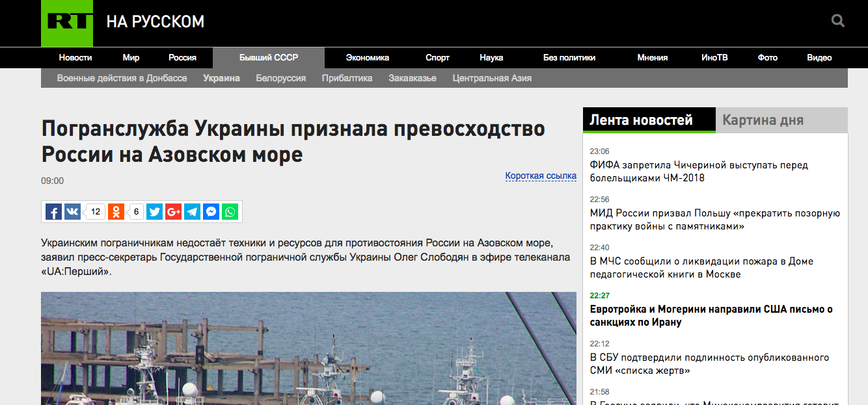Share article via Facebook Messenger

[211, 212]
